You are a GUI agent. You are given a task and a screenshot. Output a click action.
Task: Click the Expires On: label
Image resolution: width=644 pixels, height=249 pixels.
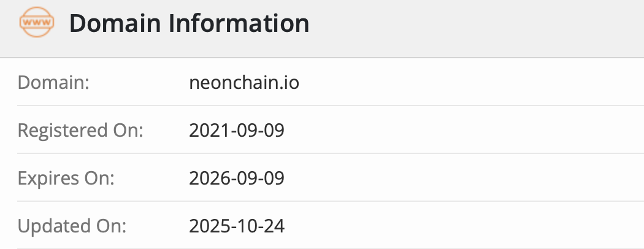[66, 178]
